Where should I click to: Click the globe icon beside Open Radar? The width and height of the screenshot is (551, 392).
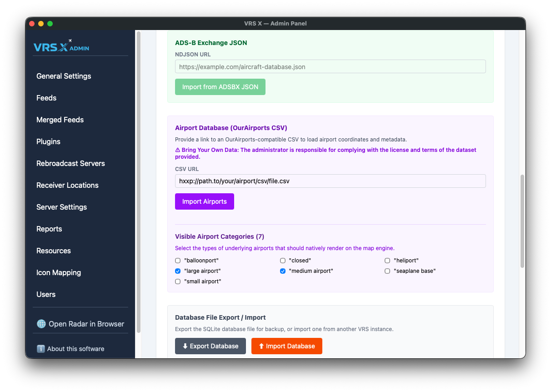coord(41,324)
